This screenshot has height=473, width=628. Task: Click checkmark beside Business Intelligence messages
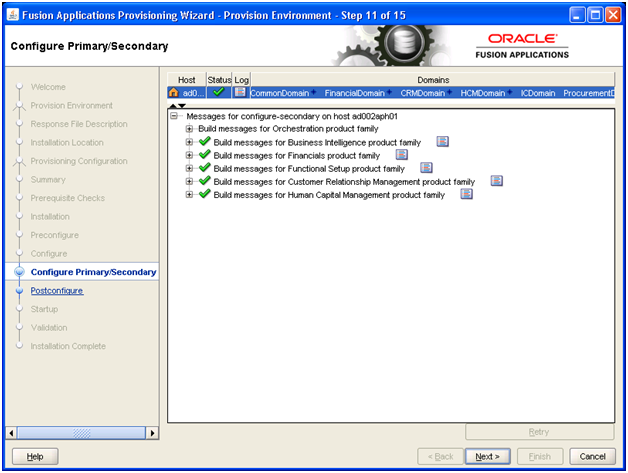click(x=205, y=141)
